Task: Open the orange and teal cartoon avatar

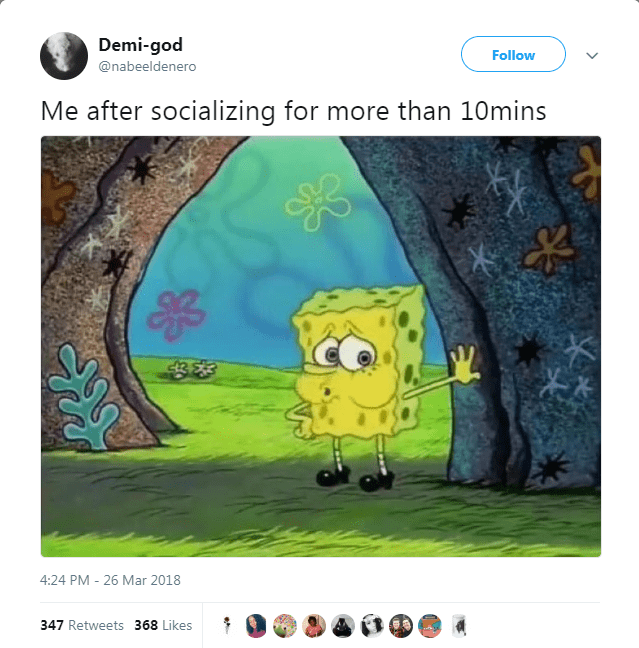Action: pyautogui.click(x=430, y=626)
